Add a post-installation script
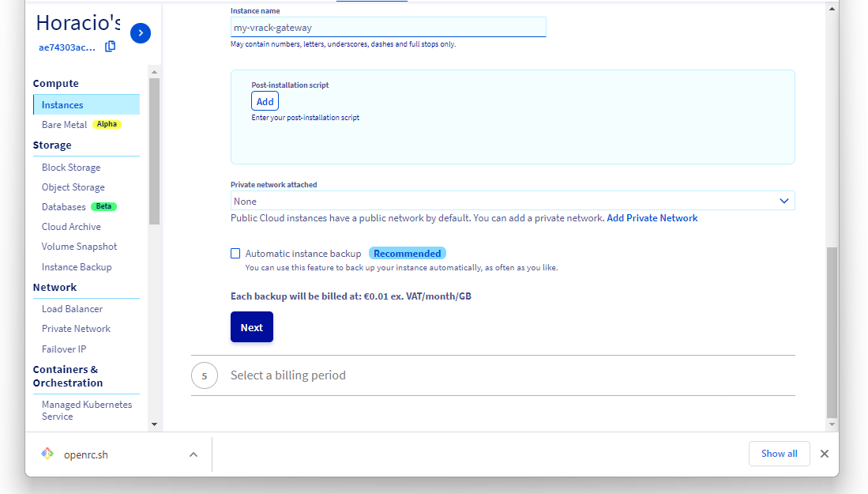The height and width of the screenshot is (494, 868). (265, 101)
